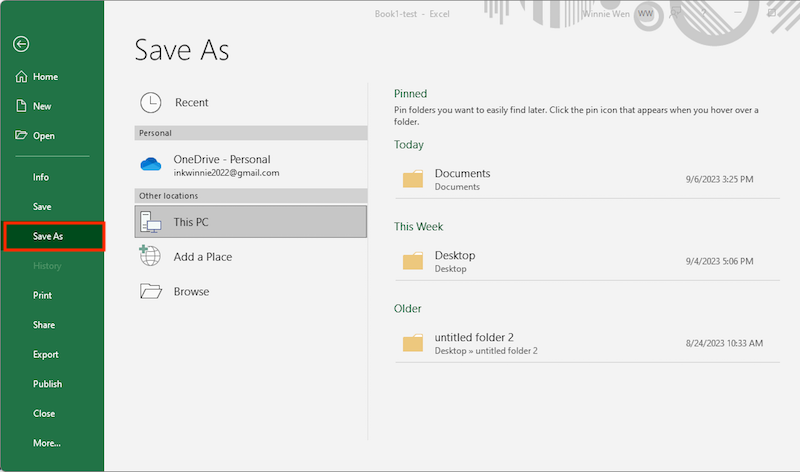Click the Browse folder icon
This screenshot has width=800, height=472.
coord(151,291)
